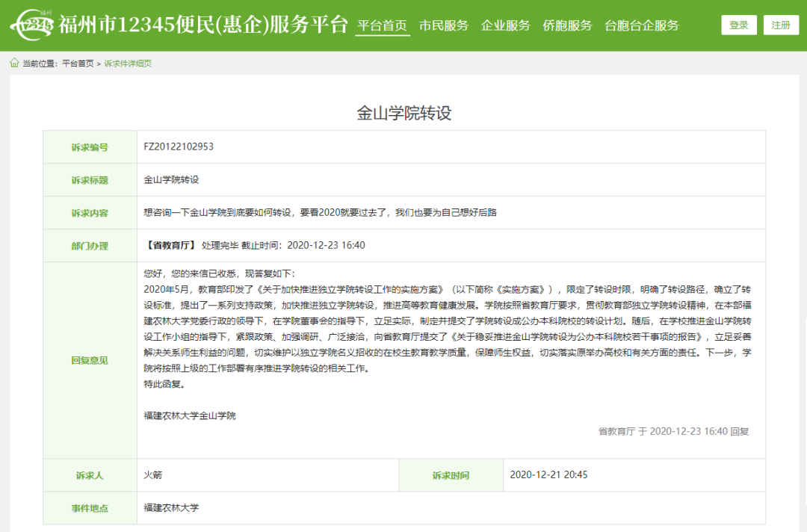807x532 pixels.
Task: Open the 企业服务 navigation menu item
Action: pyautogui.click(x=505, y=24)
